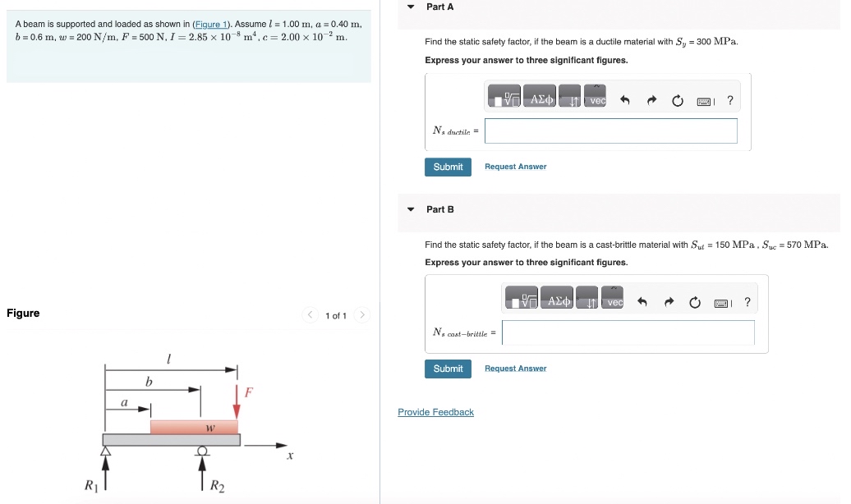Image resolution: width=851 pixels, height=504 pixels.
Task: Click inside the Ns ductile answer field
Action: tap(610, 131)
